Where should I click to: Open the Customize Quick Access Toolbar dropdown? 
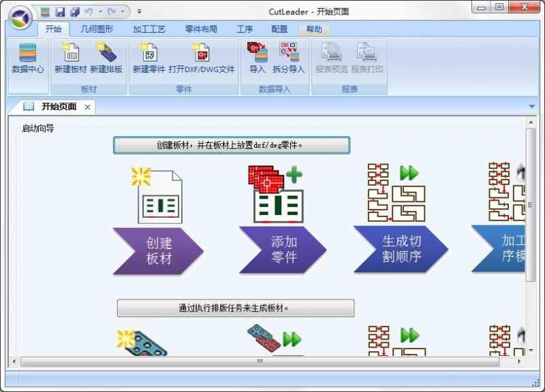[140, 12]
